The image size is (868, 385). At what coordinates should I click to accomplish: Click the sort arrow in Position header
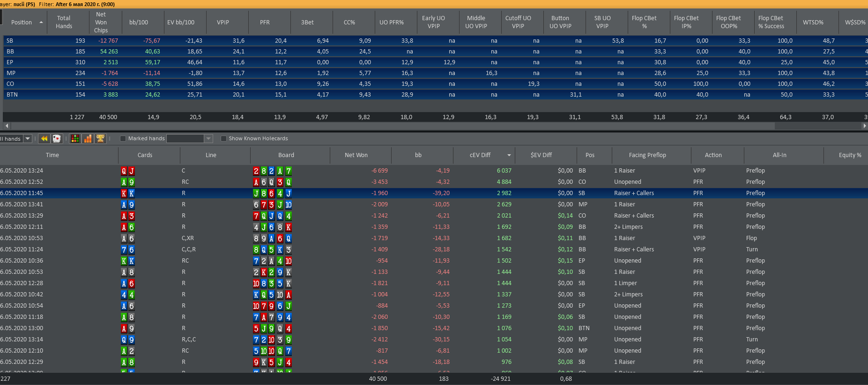point(41,23)
